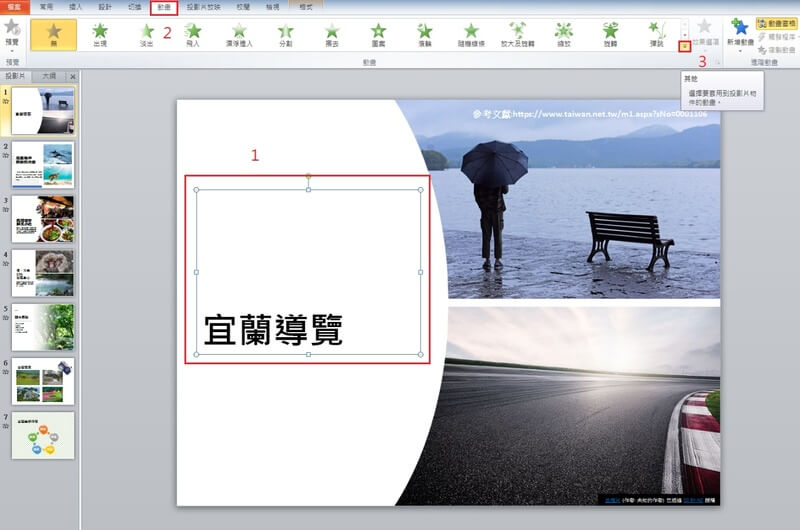Click the 觸發程序 (Trigger) button

[778, 37]
